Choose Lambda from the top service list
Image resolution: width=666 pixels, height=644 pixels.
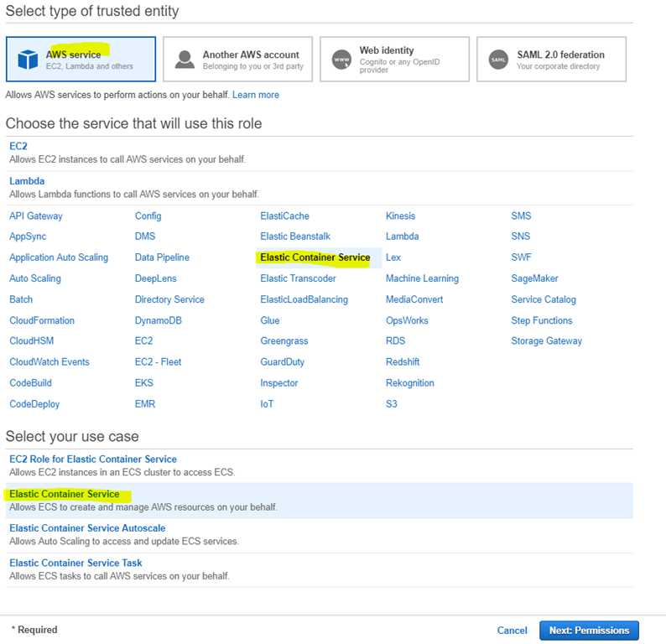pos(27,181)
